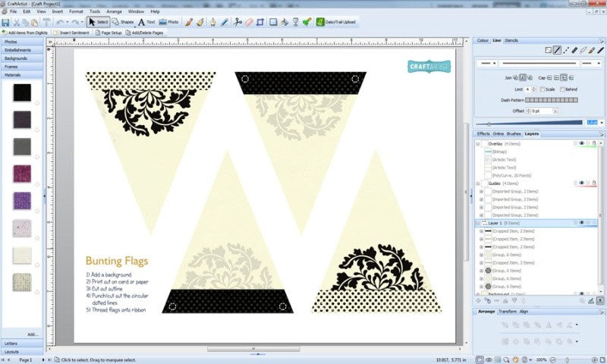Select the magenta glitter material swatch
Image resolution: width=607 pixels, height=364 pixels.
(22, 174)
